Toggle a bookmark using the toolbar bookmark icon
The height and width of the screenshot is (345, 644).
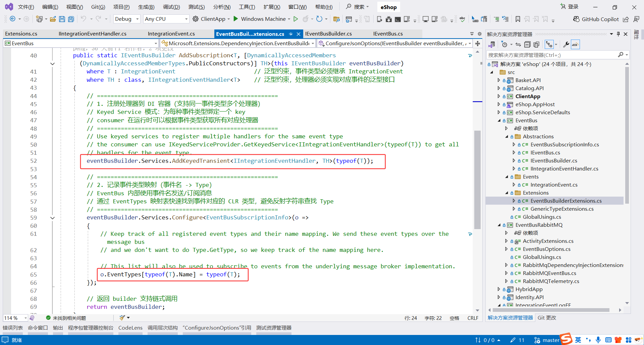click(x=518, y=19)
